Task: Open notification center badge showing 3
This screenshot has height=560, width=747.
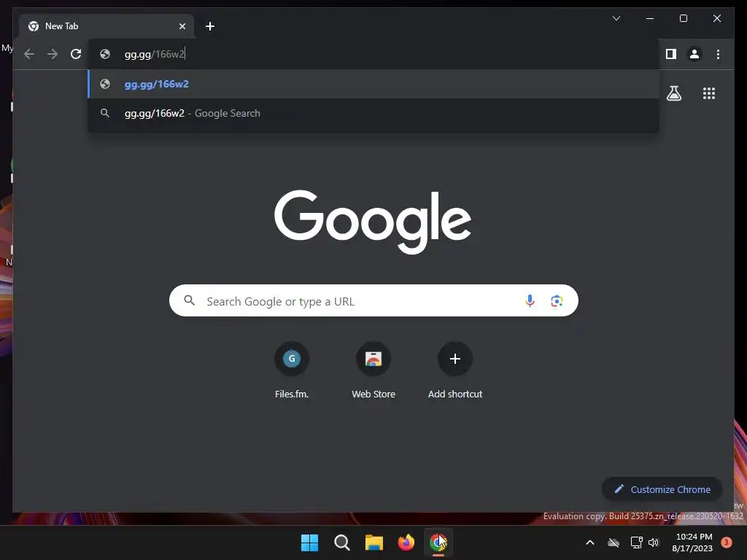Action: pos(726,542)
